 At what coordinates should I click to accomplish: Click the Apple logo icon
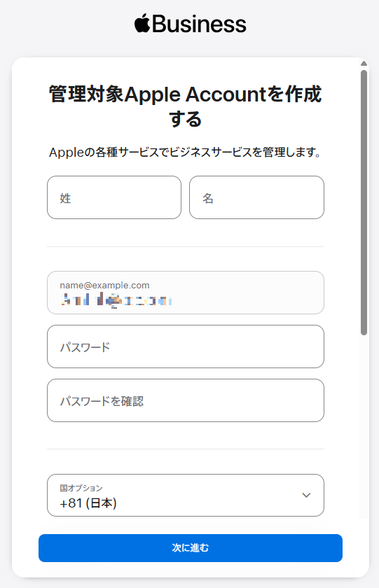point(142,23)
